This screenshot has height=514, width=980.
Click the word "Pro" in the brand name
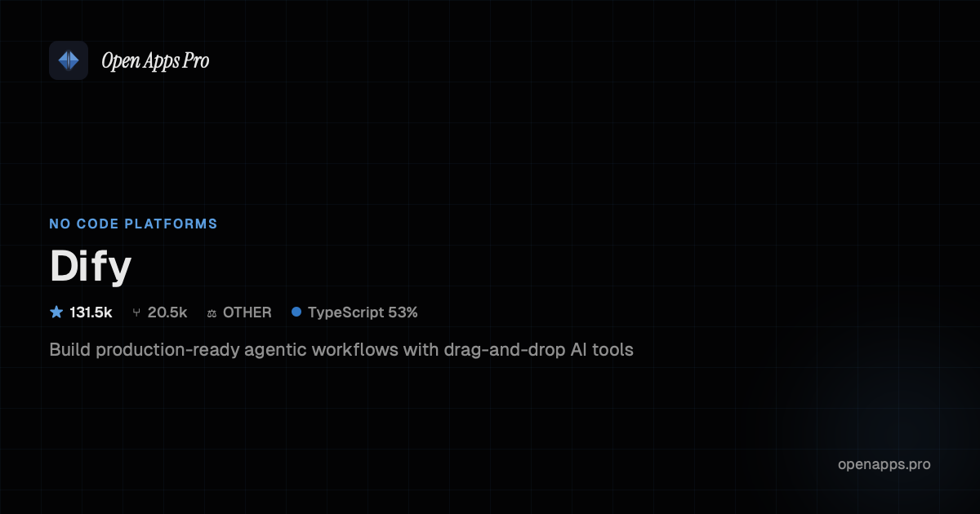(196, 61)
